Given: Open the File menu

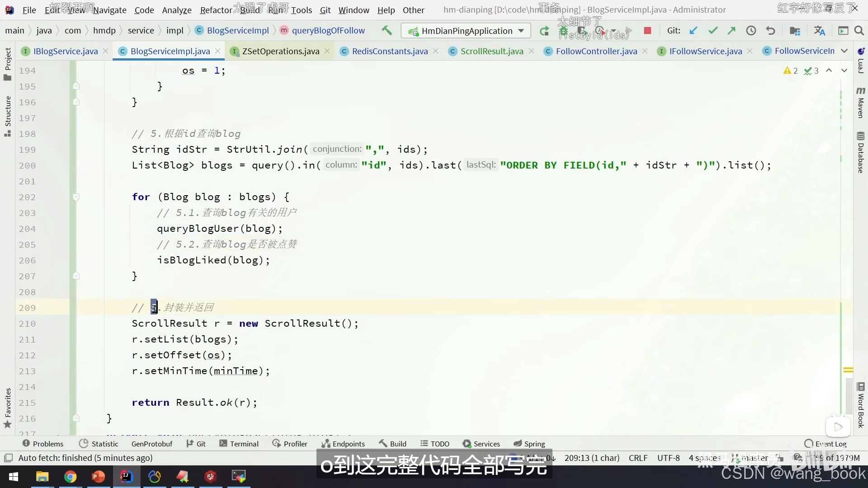Looking at the screenshot, I should point(29,10).
